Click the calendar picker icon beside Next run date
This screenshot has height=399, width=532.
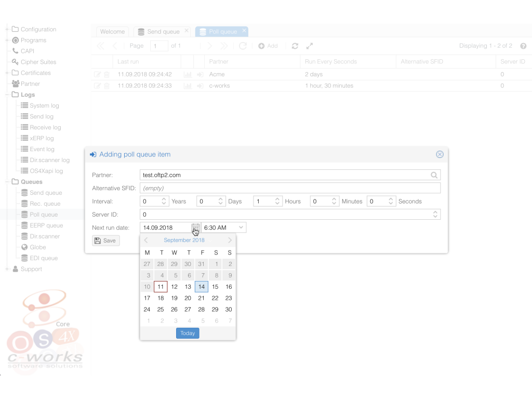pyautogui.click(x=195, y=228)
